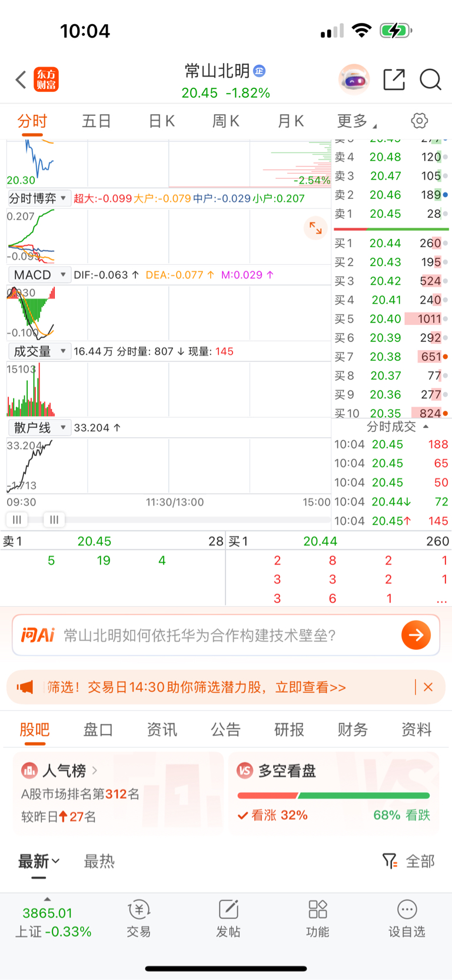This screenshot has height=980, width=452.
Task: Open chart settings gear icon
Action: coord(419,121)
